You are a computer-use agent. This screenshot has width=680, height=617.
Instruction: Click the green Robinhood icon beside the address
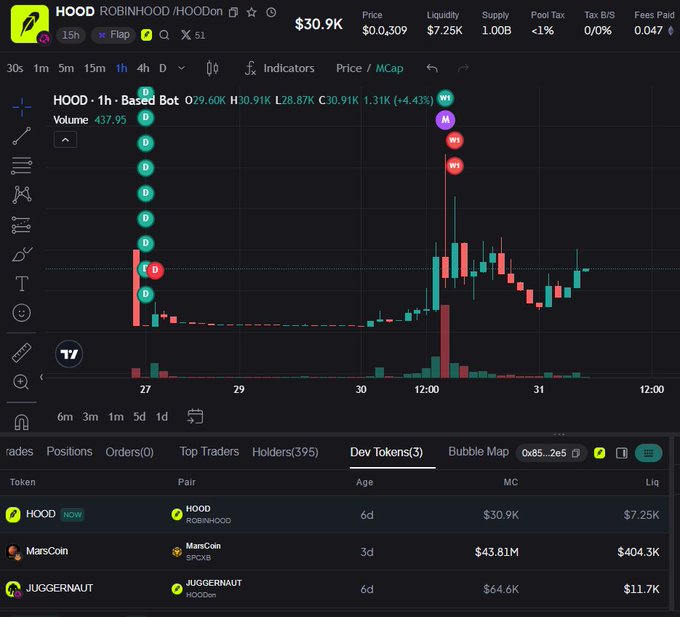pyautogui.click(x=599, y=453)
